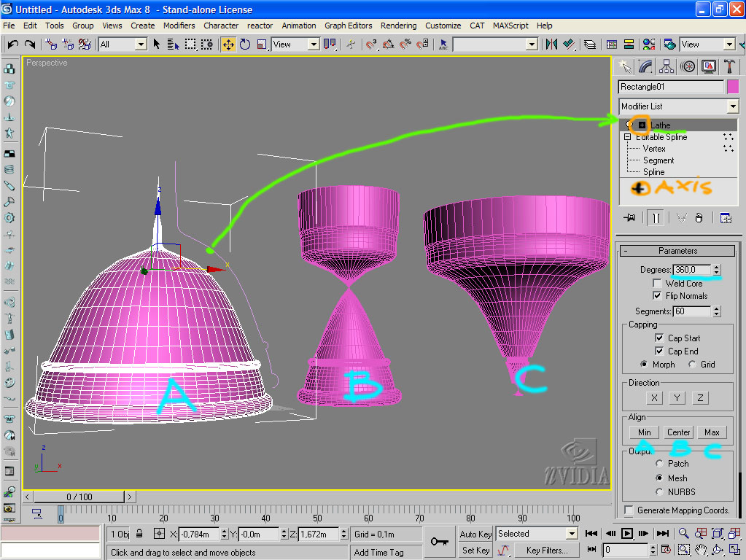Open the reactor menu
746x560 pixels.
[260, 26]
